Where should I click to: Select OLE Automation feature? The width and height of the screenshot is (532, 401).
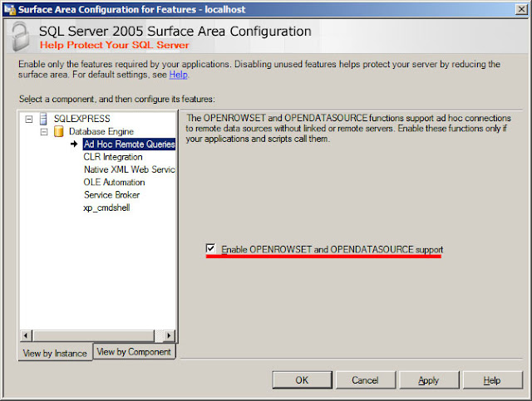coord(114,183)
